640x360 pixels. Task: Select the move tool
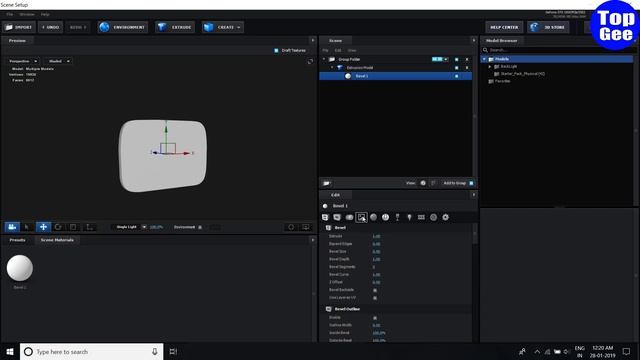coord(43,227)
